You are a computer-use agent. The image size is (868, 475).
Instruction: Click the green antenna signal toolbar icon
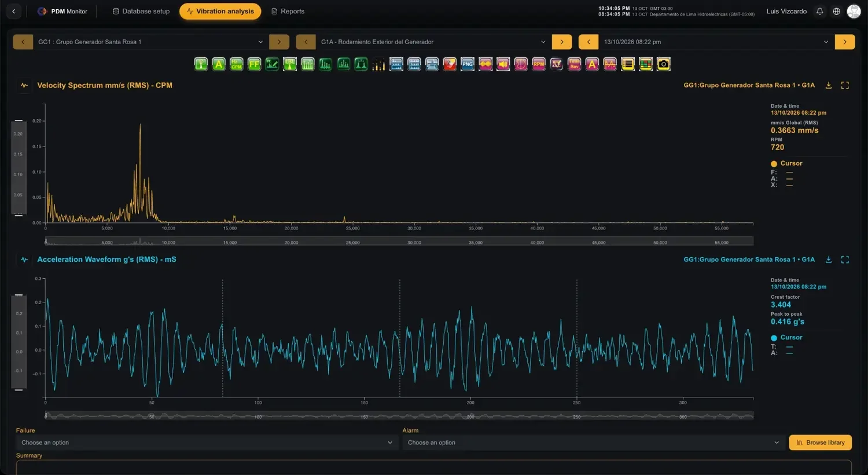coord(201,64)
